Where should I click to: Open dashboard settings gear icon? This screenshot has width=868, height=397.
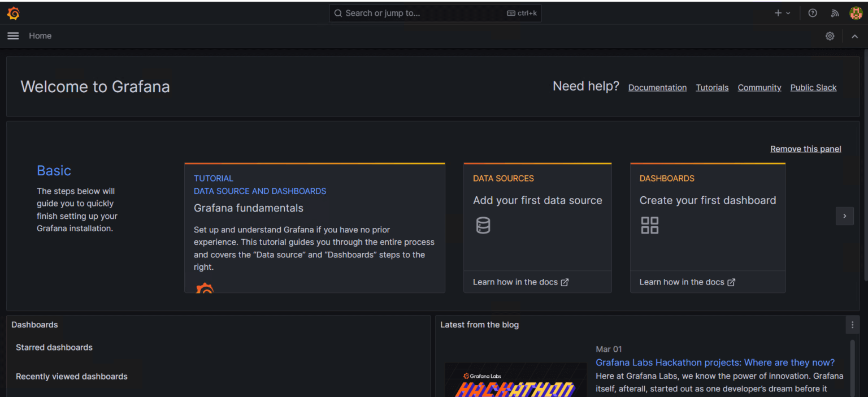[x=830, y=36]
